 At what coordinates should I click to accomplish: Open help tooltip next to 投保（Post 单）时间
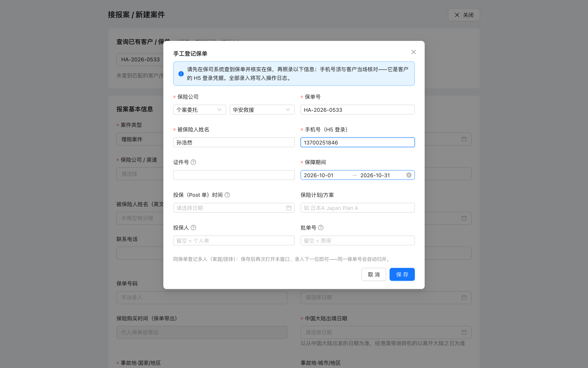[x=227, y=195]
